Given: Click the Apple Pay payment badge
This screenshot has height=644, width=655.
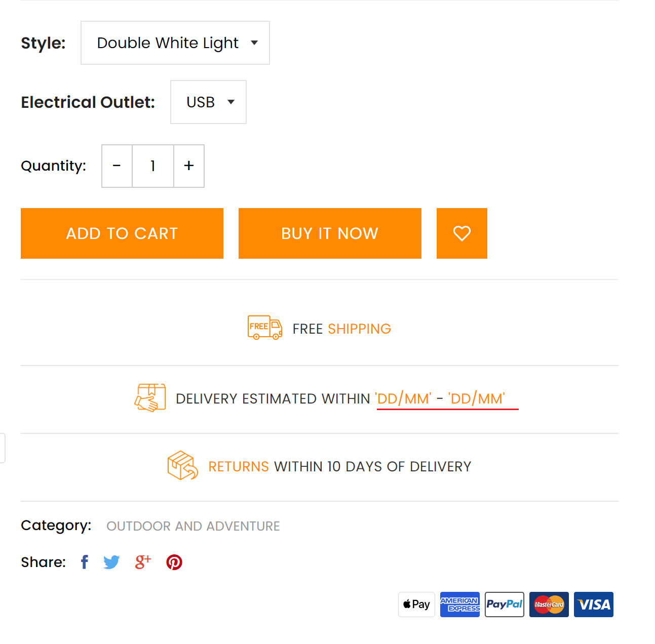Looking at the screenshot, I should click(416, 605).
